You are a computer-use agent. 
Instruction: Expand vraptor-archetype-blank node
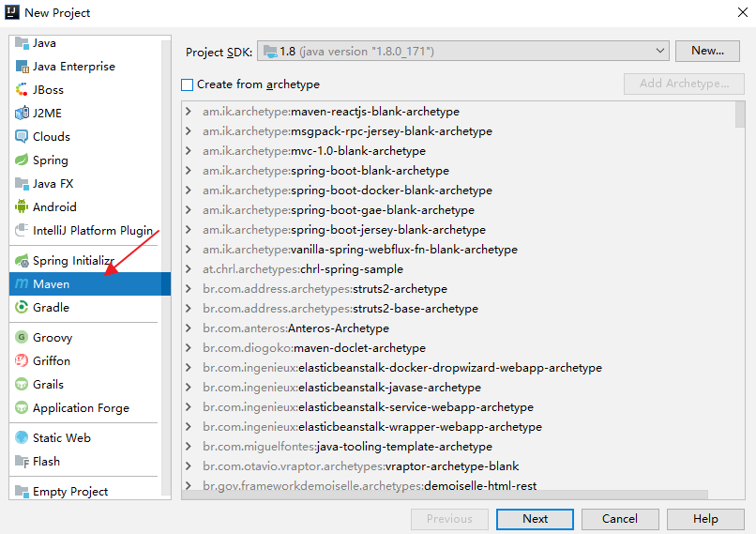tap(189, 466)
